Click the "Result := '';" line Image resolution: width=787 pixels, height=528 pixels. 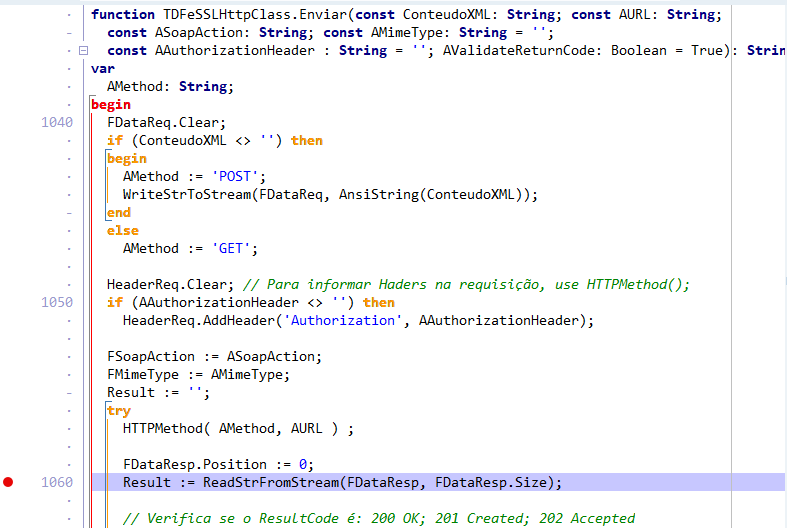click(x=158, y=392)
